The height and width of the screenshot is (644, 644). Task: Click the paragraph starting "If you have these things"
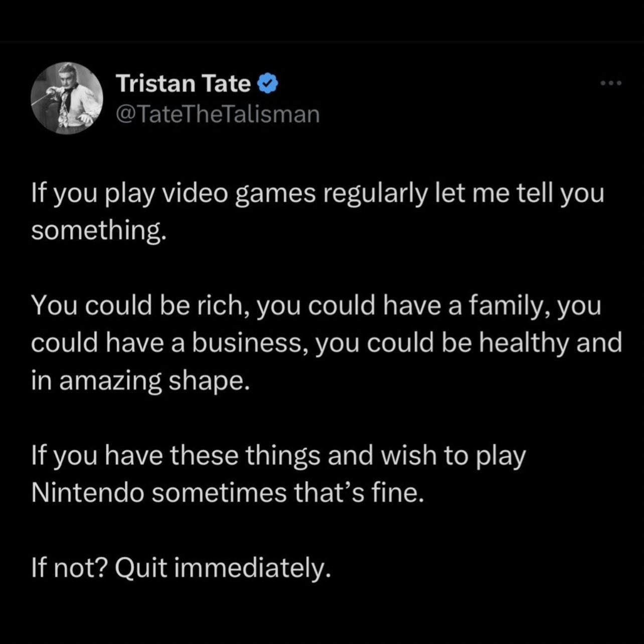coord(278,474)
